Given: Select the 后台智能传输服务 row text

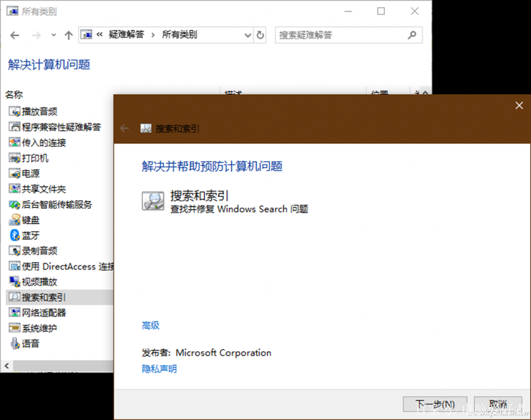Looking at the screenshot, I should [57, 204].
